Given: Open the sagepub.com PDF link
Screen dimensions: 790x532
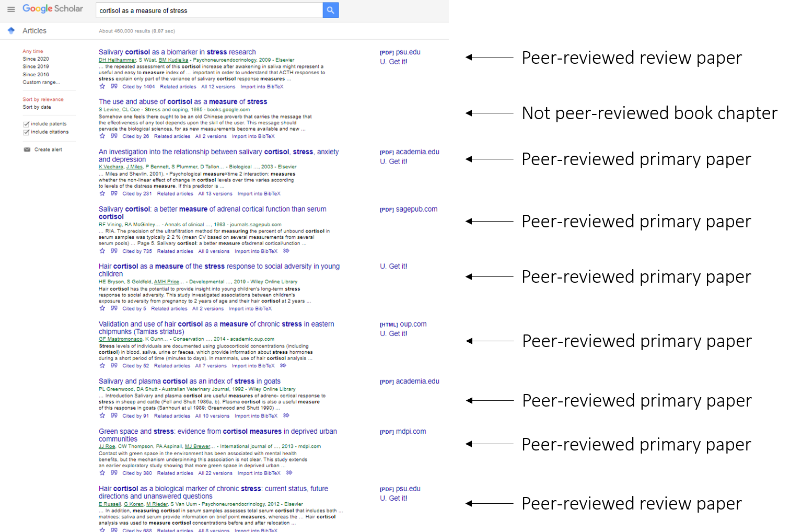Looking at the screenshot, I should coord(409,209).
